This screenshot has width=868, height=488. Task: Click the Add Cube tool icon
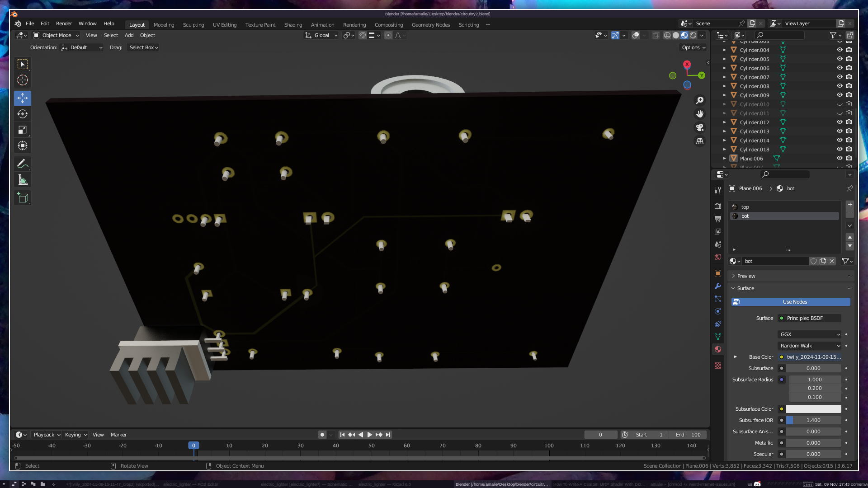pos(23,198)
